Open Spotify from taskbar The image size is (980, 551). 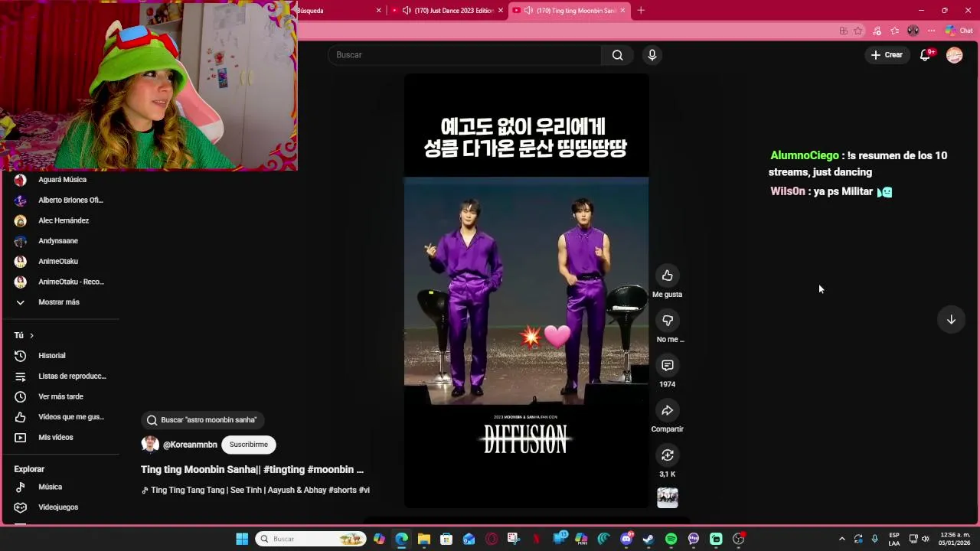coord(671,539)
